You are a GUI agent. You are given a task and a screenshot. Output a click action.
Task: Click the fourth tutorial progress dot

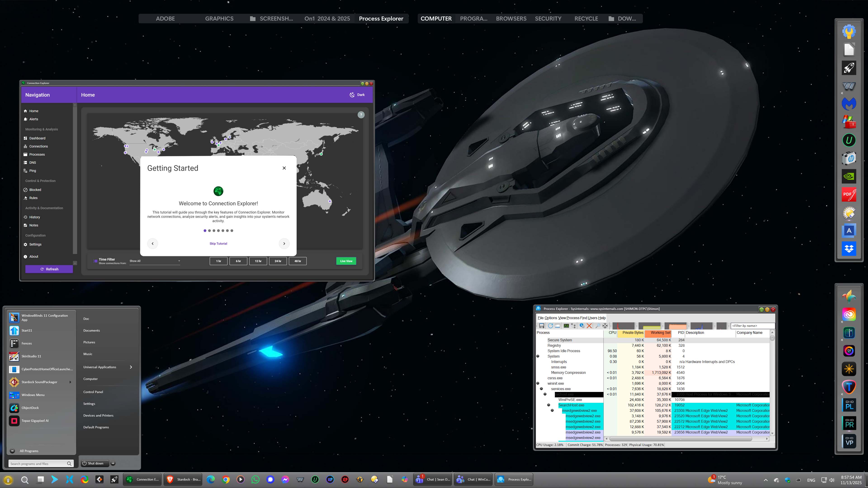[218, 231]
